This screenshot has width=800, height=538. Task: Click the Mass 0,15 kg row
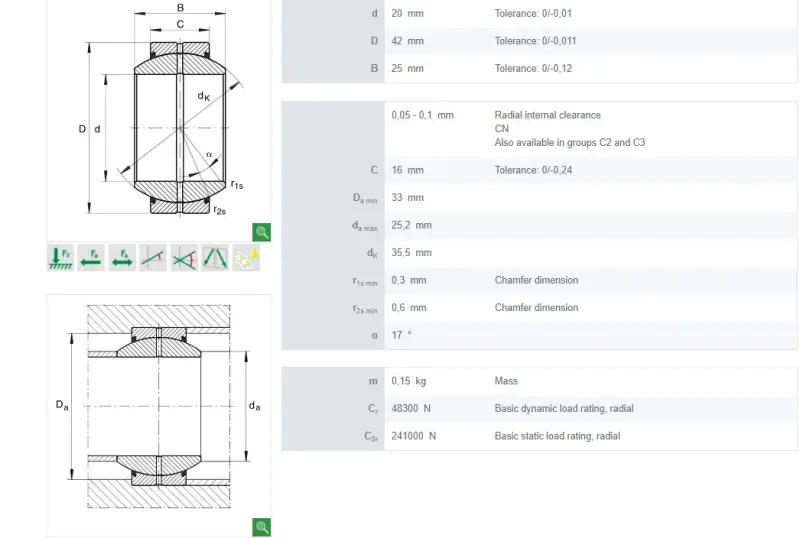pos(539,381)
